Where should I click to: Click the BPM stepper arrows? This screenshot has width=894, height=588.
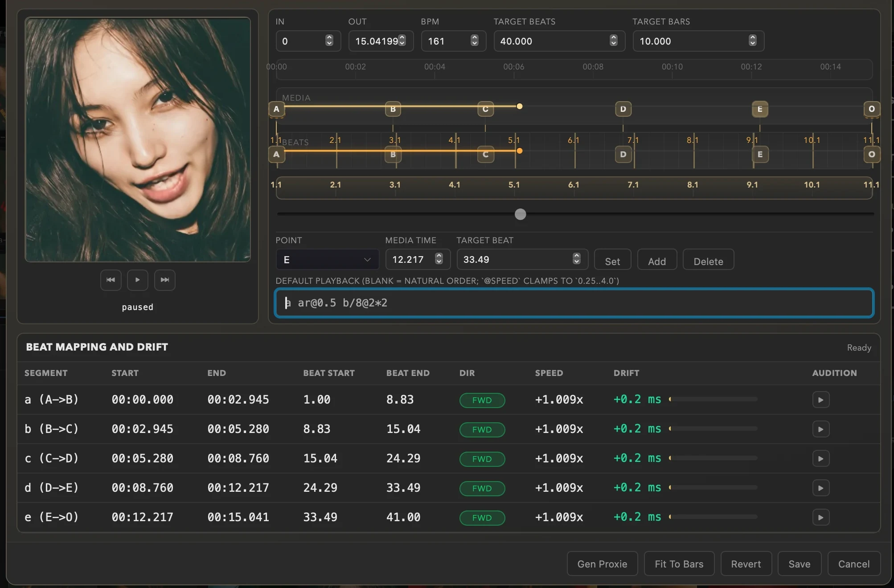click(475, 41)
